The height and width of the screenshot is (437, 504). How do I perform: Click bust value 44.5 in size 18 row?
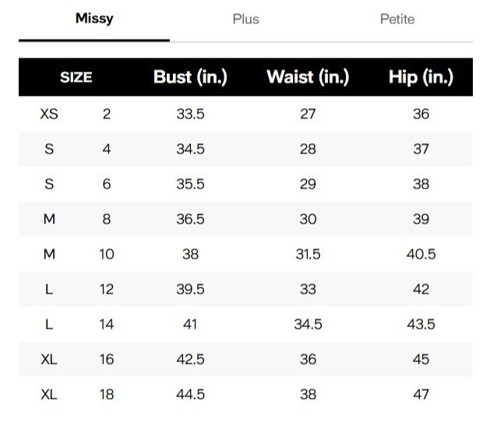190,394
